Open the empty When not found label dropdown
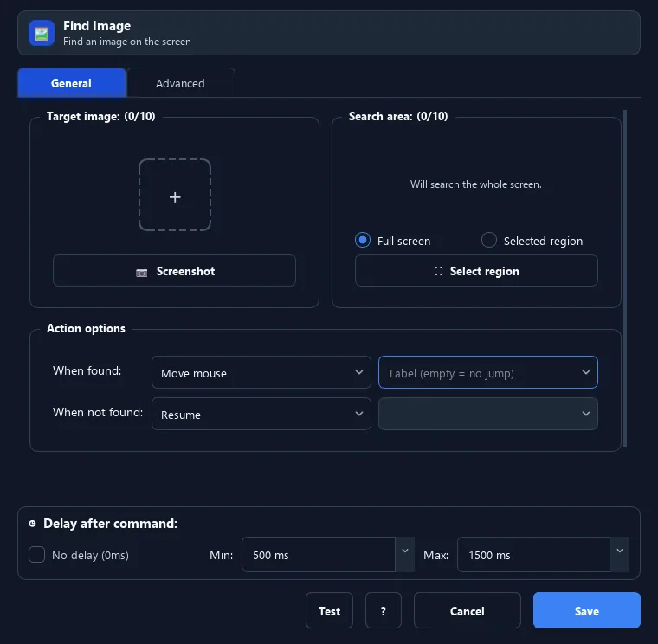This screenshot has width=658, height=644. click(488, 414)
